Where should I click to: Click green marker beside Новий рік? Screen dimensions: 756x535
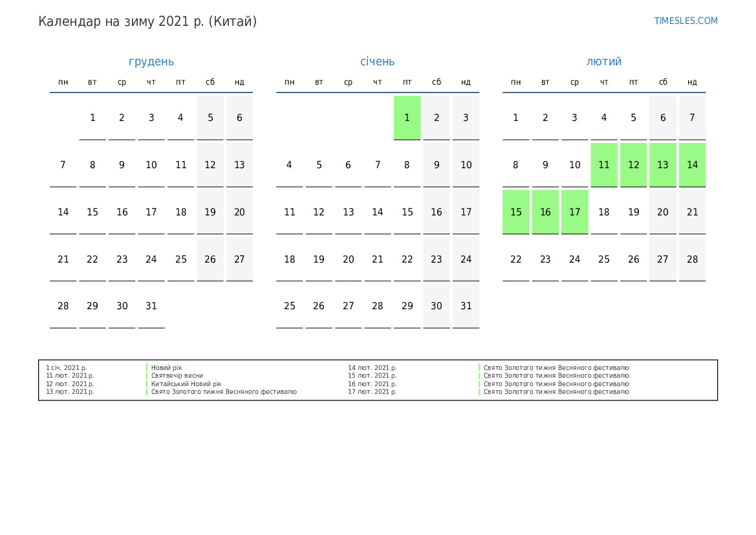(147, 367)
